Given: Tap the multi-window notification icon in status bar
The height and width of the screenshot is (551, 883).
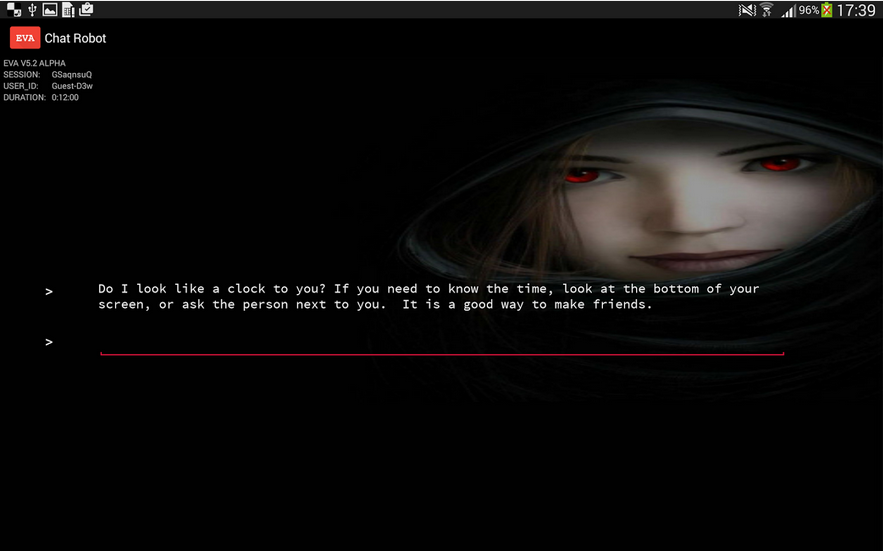Looking at the screenshot, I should [x=14, y=10].
